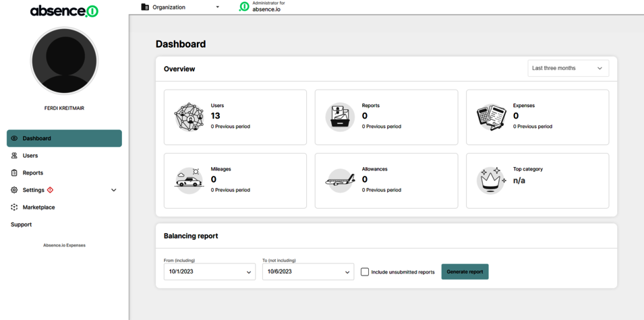Click the absence.io logo in sidebar
644x320 pixels.
point(64,11)
